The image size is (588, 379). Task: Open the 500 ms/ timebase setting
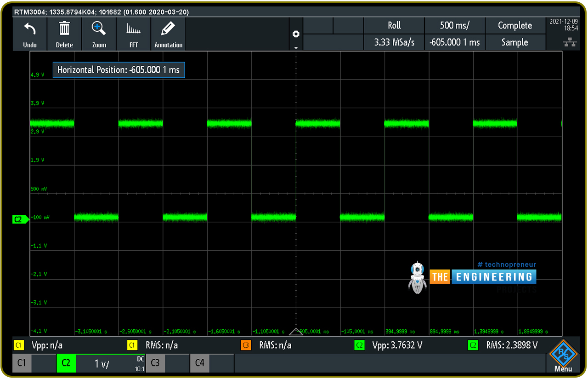coord(454,26)
